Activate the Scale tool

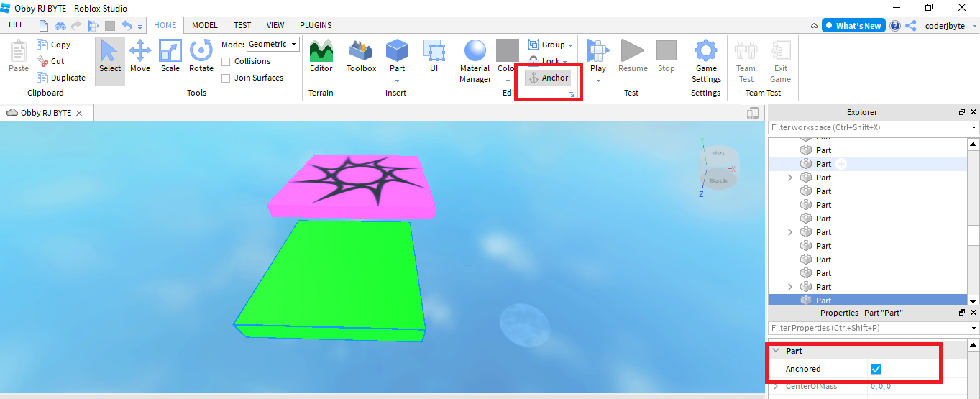[x=170, y=56]
